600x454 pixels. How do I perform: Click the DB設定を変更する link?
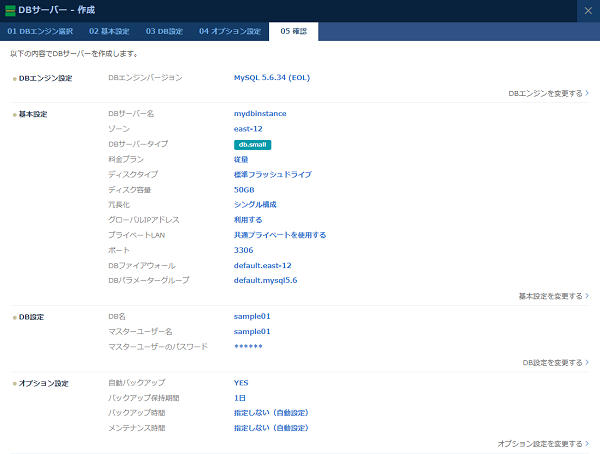[553, 363]
